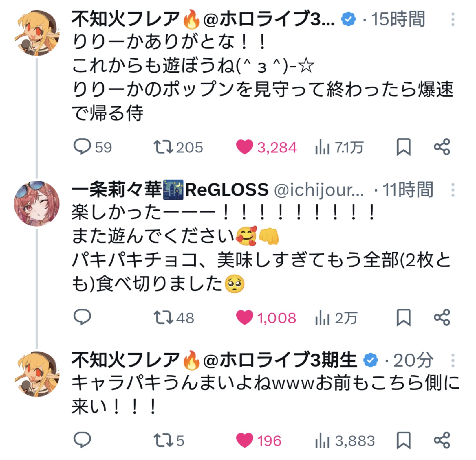Open more options for the 15時間 tweet
Viewport: 476px width, 460px height.
[453, 20]
